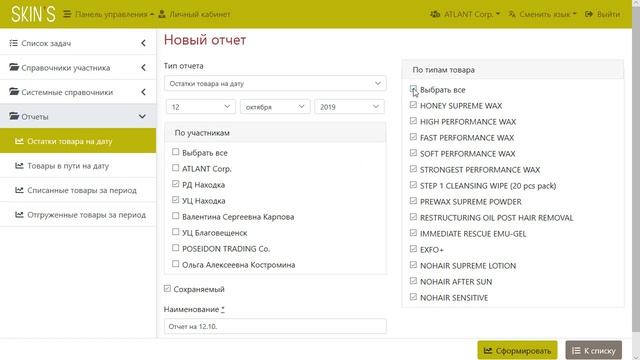Click the folder icon beside Справочники участника
The height and width of the screenshot is (360, 640).
[14, 67]
